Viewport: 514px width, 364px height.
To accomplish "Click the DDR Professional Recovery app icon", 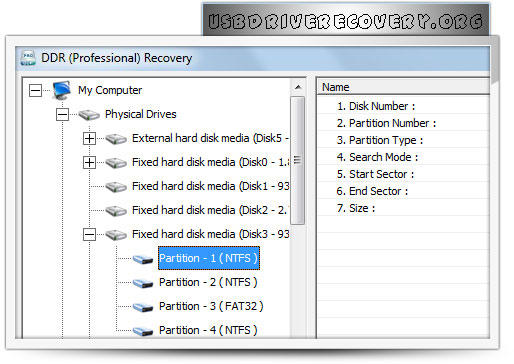I will [28, 58].
